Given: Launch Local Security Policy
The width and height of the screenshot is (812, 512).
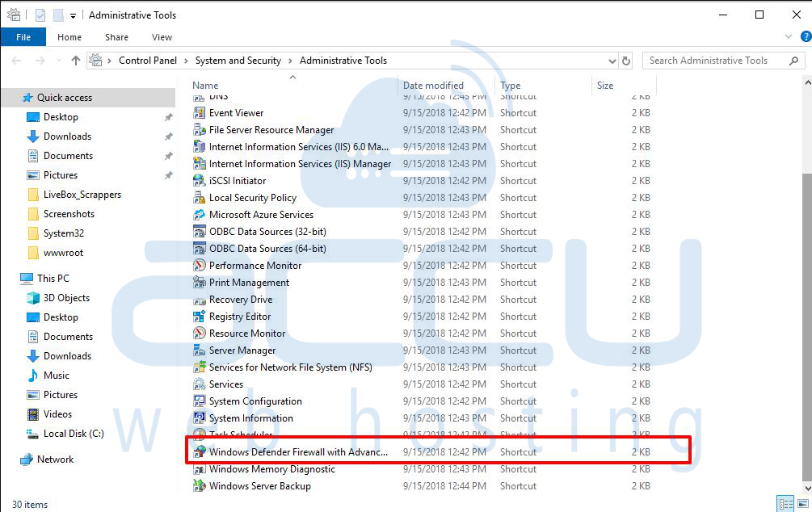Looking at the screenshot, I should 252,197.
